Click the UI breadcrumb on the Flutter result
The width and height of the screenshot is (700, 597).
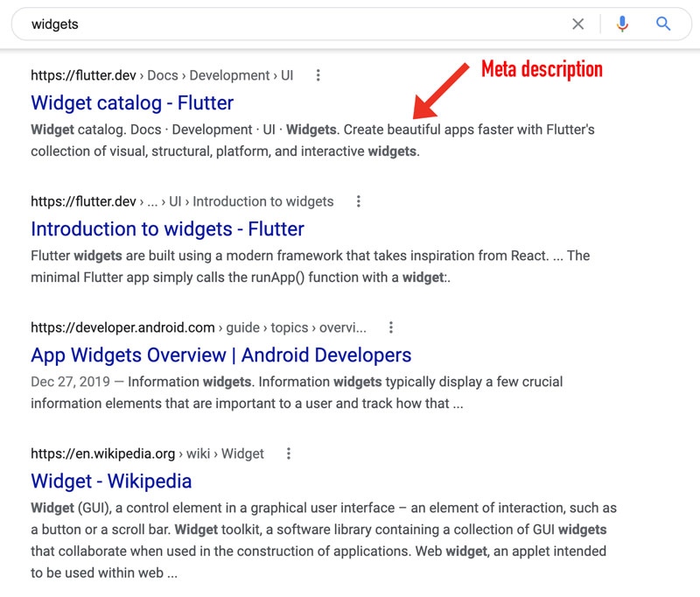click(x=286, y=75)
